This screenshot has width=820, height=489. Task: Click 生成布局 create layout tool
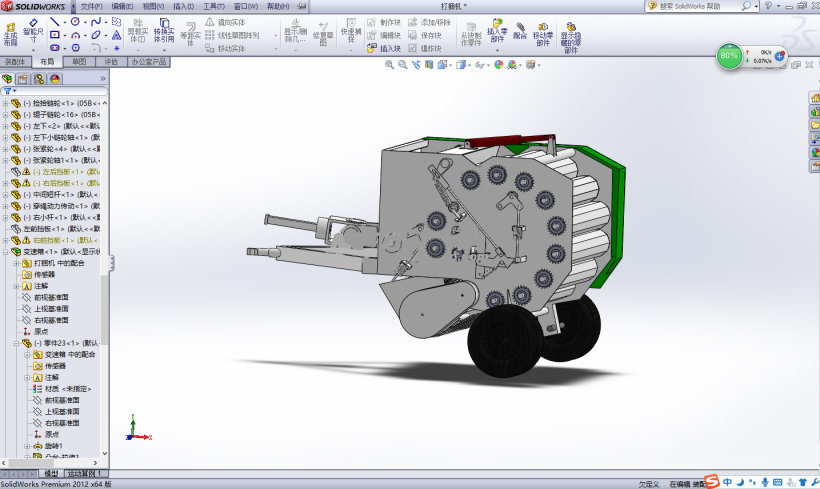coord(10,34)
